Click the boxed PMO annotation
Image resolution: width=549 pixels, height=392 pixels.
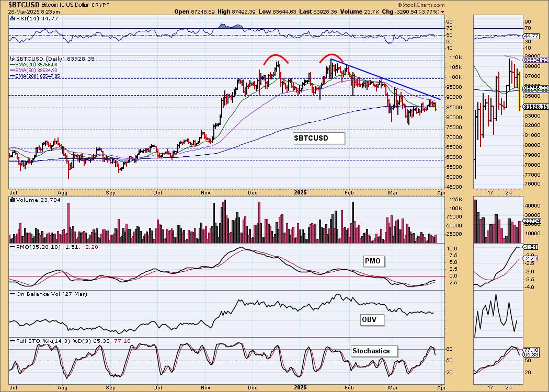coord(374,261)
